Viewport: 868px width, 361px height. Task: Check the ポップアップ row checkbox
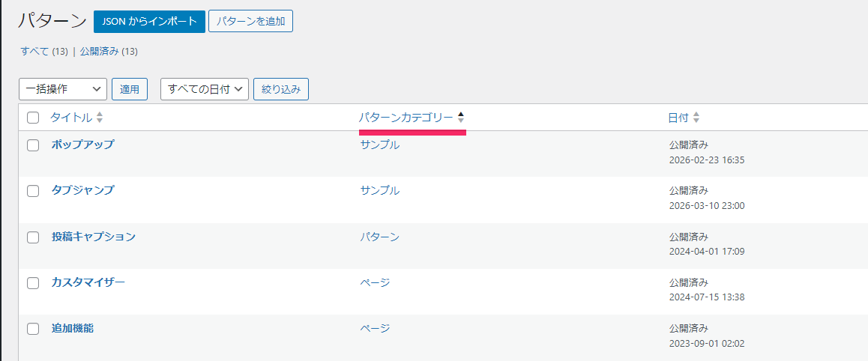pos(33,145)
